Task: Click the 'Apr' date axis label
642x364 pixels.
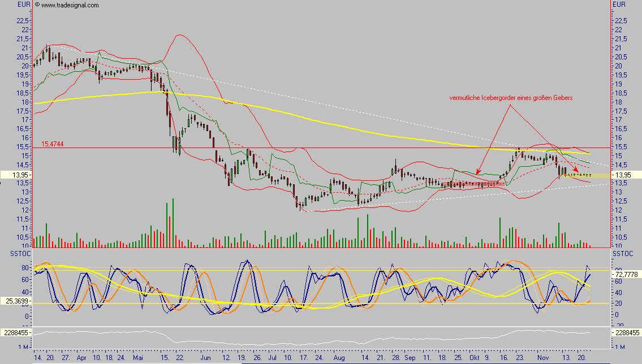Action: coord(81,357)
